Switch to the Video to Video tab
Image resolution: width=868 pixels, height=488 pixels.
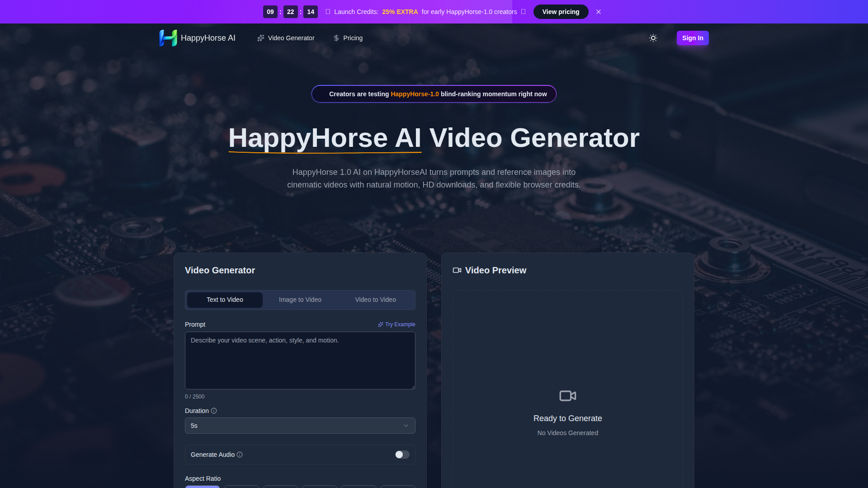point(375,300)
